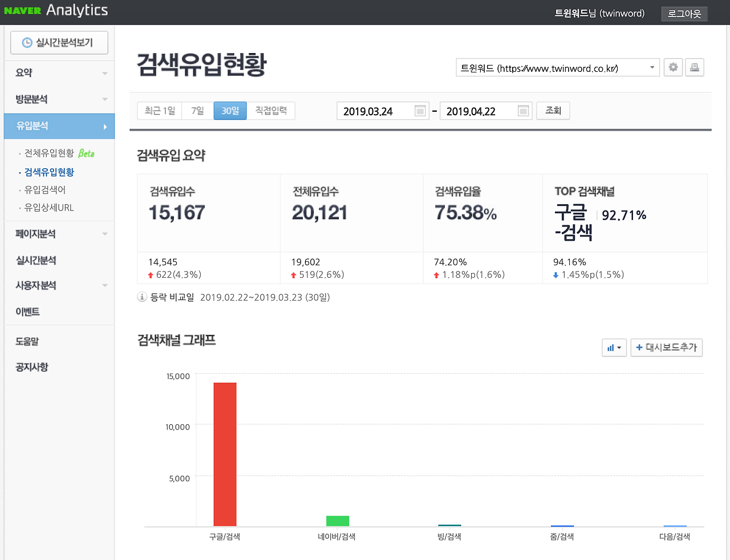The height and width of the screenshot is (560, 730).
Task: Click the 검색유입 요약 heading
Action: click(x=171, y=155)
